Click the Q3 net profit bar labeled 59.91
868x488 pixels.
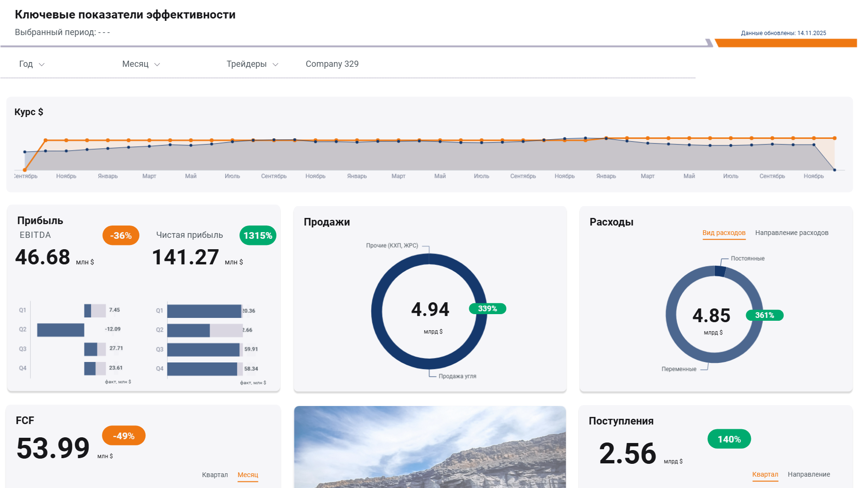203,350
